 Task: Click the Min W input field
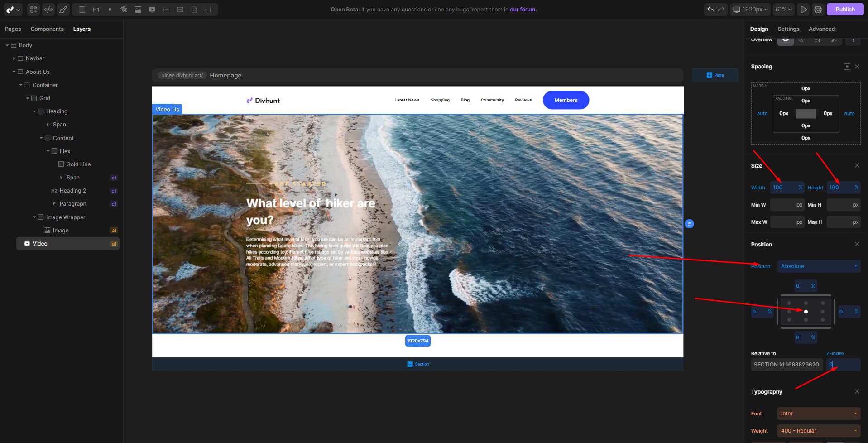(x=787, y=205)
